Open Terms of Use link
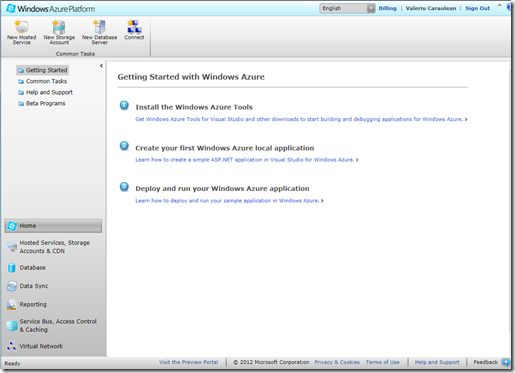The image size is (515, 373). pos(382,362)
